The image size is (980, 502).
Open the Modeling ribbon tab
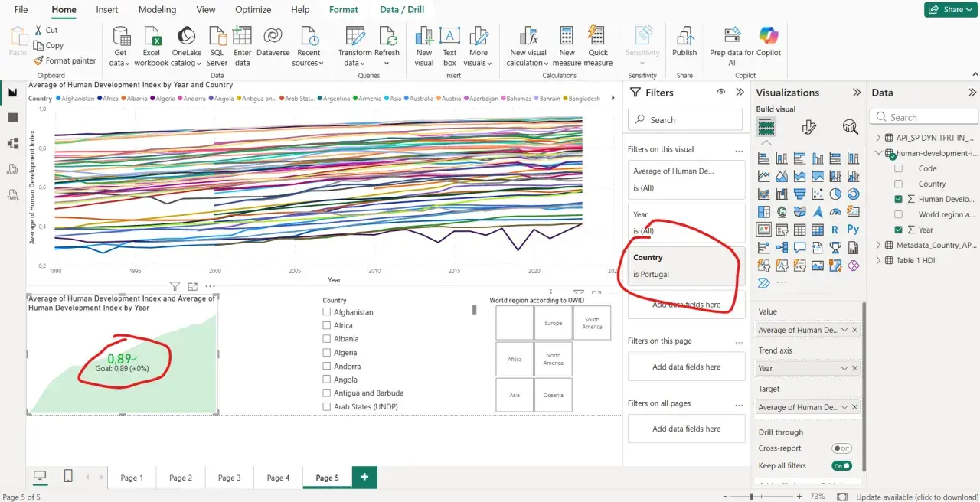click(x=157, y=10)
